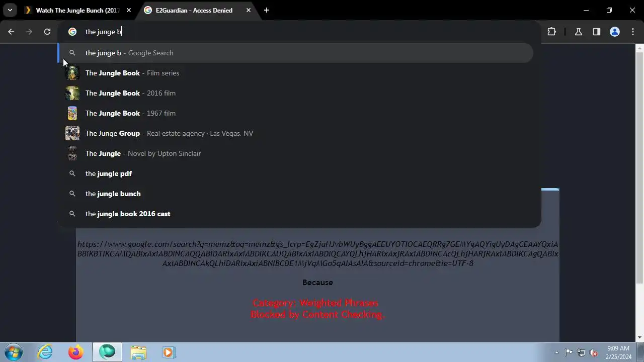Image resolution: width=644 pixels, height=362 pixels.
Task: Open the media player taskbar icon
Action: pyautogui.click(x=169, y=352)
